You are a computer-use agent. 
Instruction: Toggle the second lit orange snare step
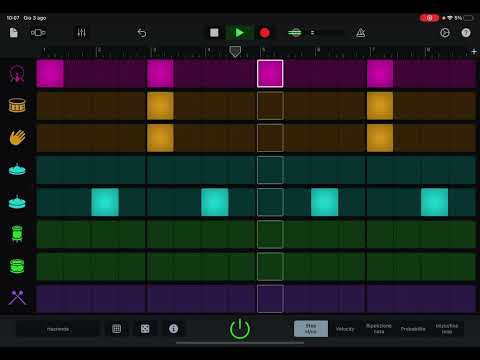pyautogui.click(x=380, y=106)
